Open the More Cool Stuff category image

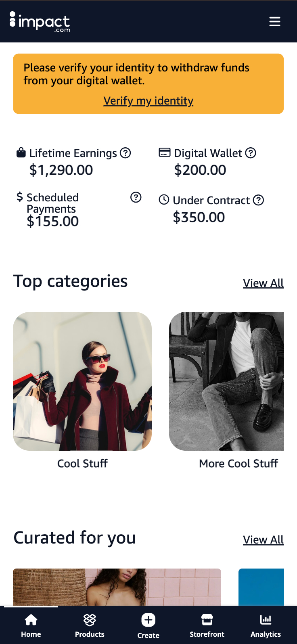(x=226, y=381)
